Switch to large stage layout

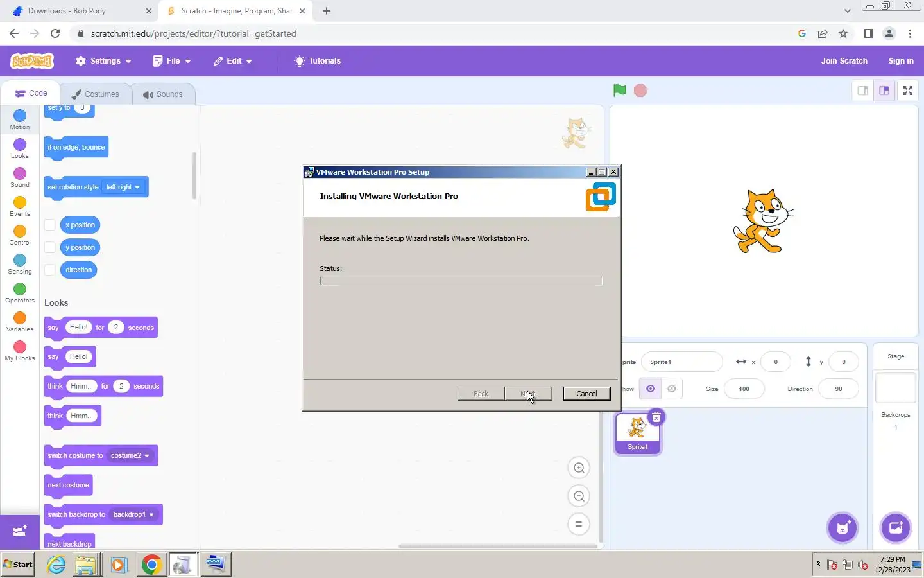884,91
